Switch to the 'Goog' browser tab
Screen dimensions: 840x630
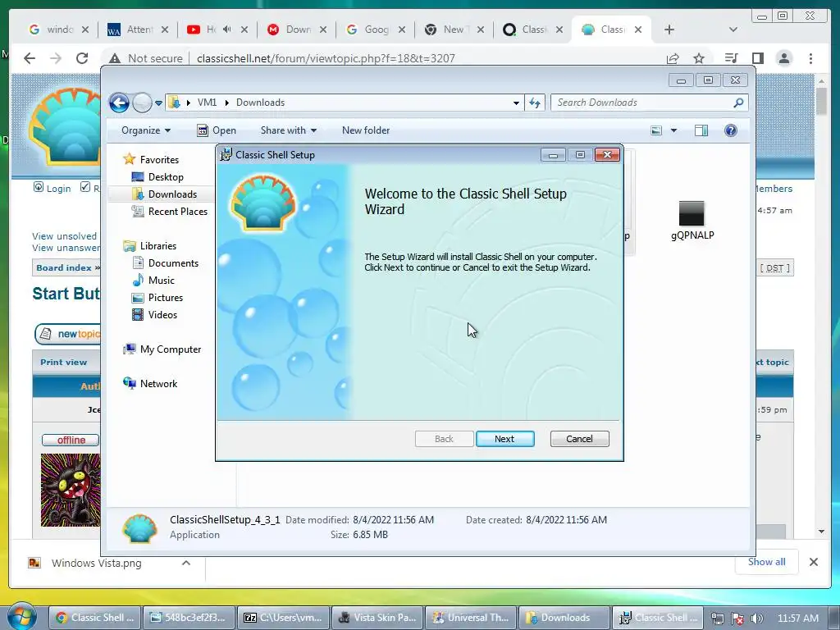pyautogui.click(x=376, y=30)
